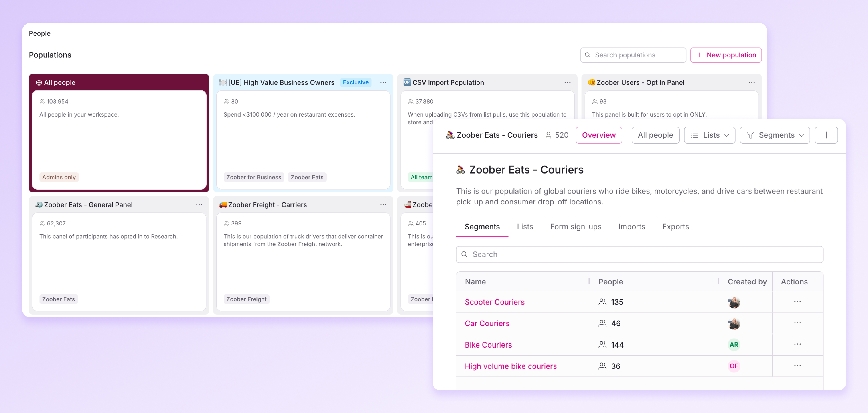868x413 pixels.
Task: Open ellipsis menu of Zoober Freight Carriers card
Action: [x=383, y=205]
